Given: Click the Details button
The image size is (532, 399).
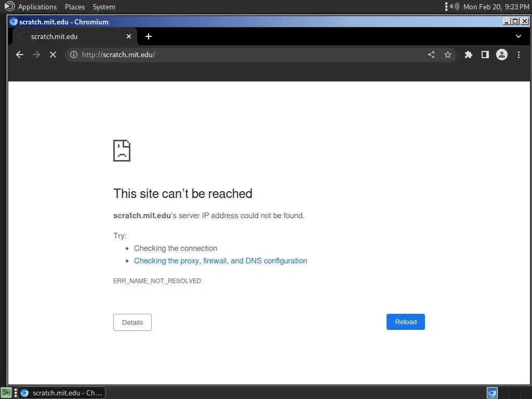Looking at the screenshot, I should point(132,322).
